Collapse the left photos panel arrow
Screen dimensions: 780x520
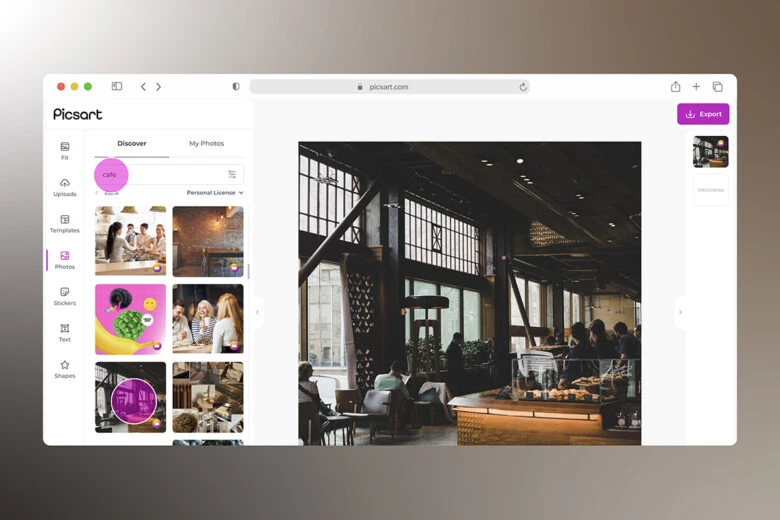coord(257,312)
